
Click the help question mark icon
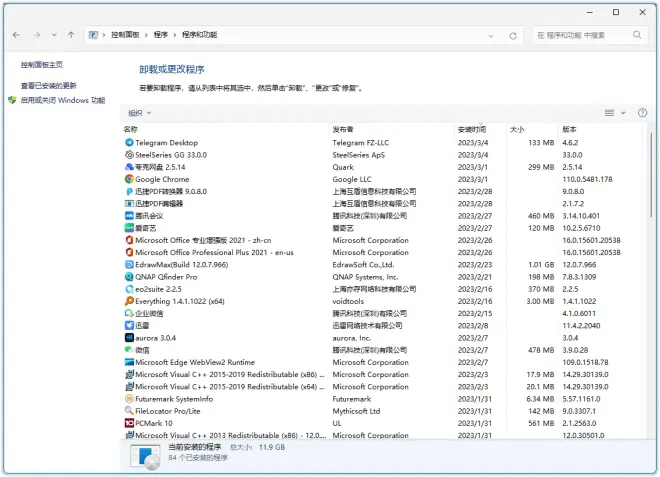coord(642,113)
